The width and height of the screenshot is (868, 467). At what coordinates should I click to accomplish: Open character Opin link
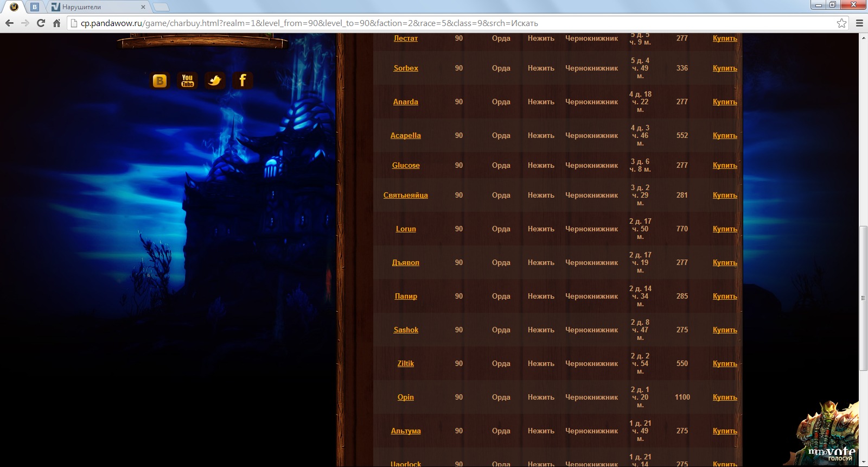[x=406, y=397]
